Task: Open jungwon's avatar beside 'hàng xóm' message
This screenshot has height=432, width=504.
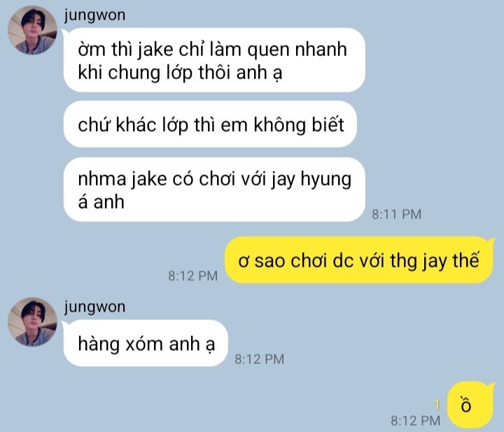Action: pos(32,322)
